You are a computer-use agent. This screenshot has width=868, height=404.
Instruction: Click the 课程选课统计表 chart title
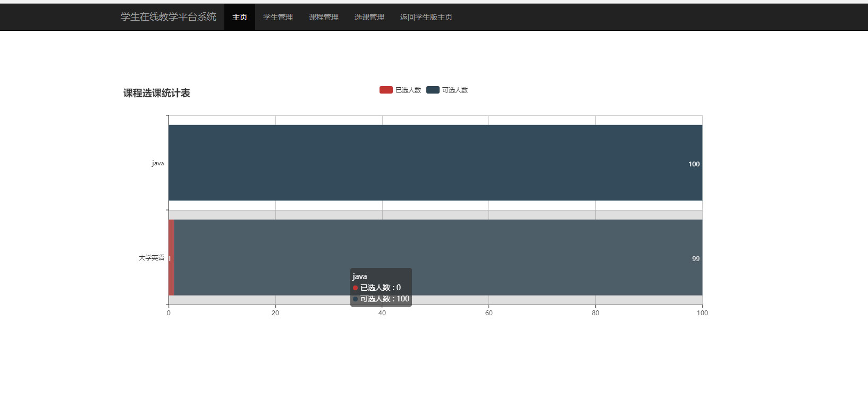pyautogui.click(x=157, y=93)
